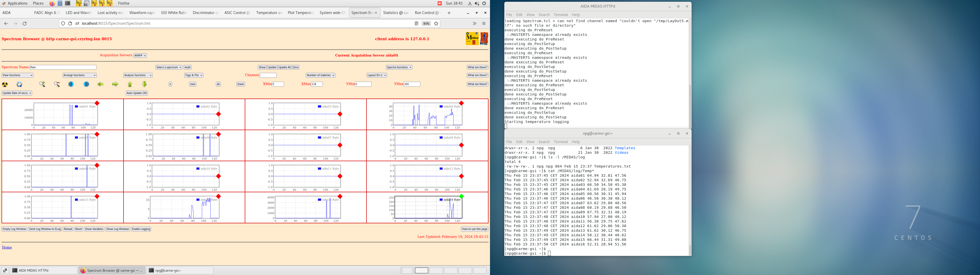Open the Acquisition Servers aida04 dropdown

point(140,56)
